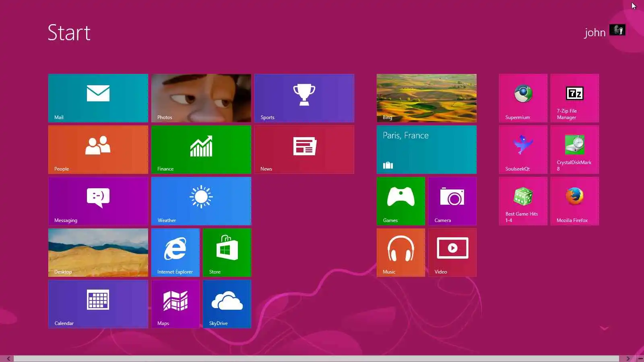Launch the Video tile

tap(452, 253)
